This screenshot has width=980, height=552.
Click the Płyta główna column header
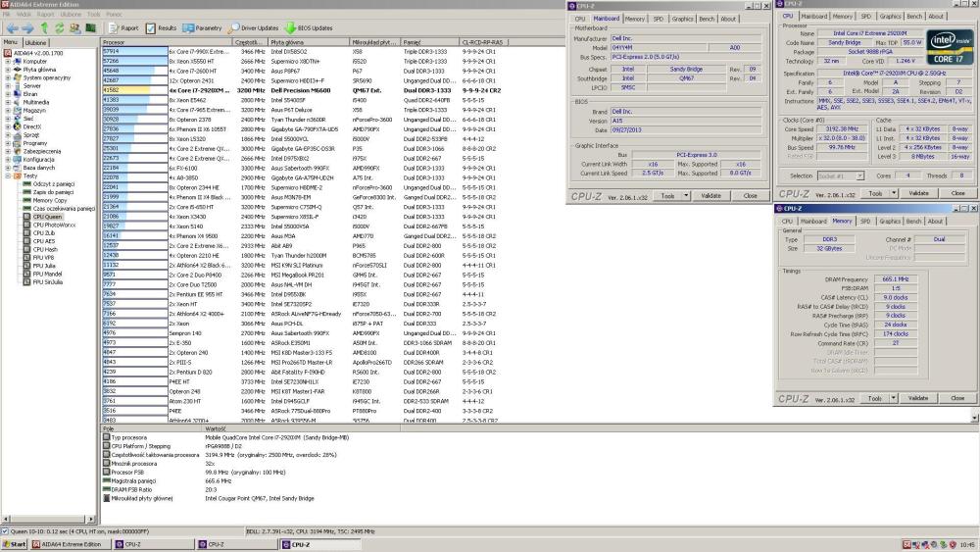[309, 42]
